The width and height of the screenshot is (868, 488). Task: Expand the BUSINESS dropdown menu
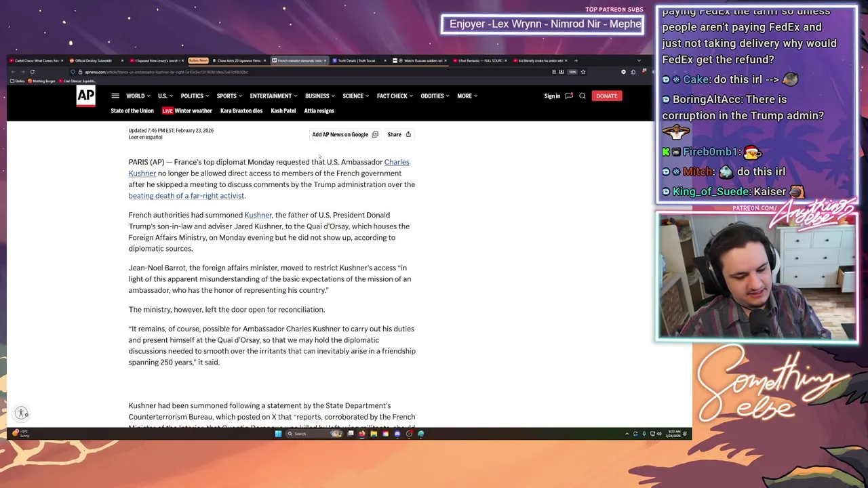(320, 96)
